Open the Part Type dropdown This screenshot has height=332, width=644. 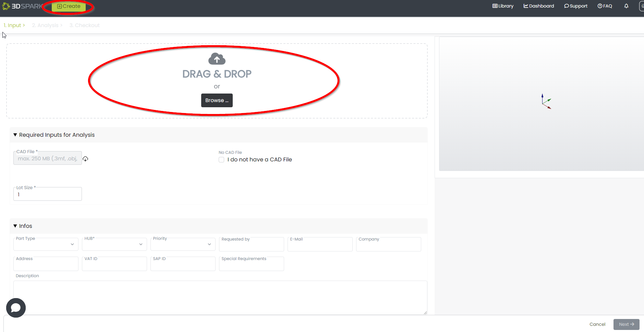(46, 244)
